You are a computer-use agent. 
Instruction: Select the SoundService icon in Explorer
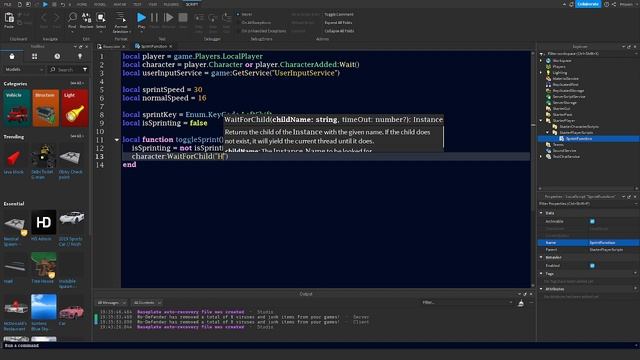549,151
